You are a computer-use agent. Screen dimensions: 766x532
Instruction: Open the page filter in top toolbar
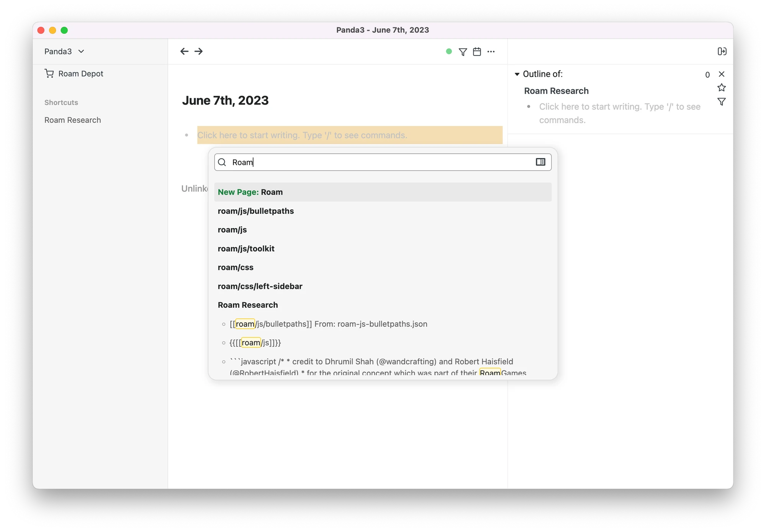(463, 52)
